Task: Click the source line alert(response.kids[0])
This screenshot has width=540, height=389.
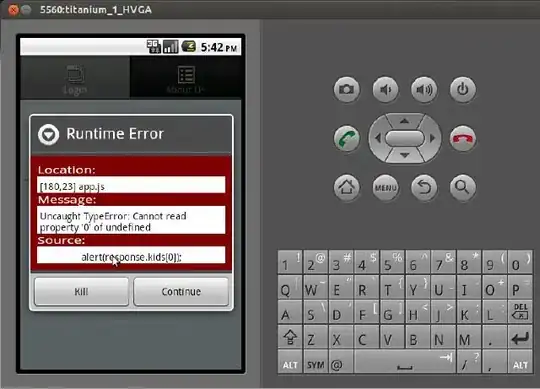Action: pos(131,256)
